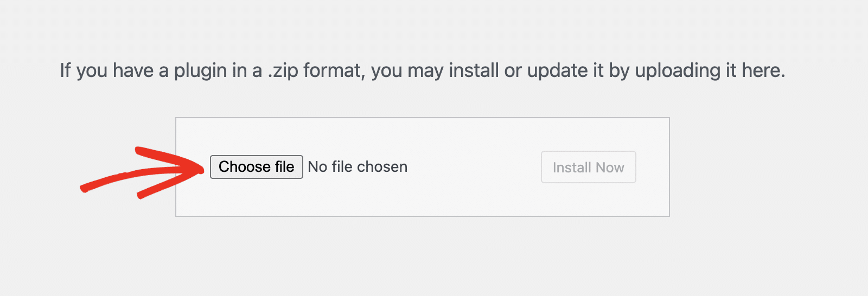Click the plugin upload instruction text
The image size is (868, 296).
[422, 70]
